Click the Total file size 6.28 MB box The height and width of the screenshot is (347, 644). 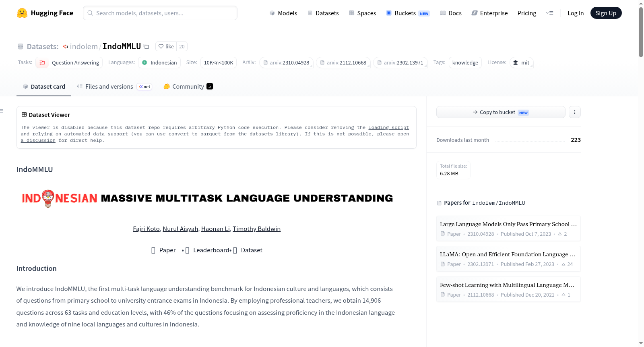[x=453, y=170]
